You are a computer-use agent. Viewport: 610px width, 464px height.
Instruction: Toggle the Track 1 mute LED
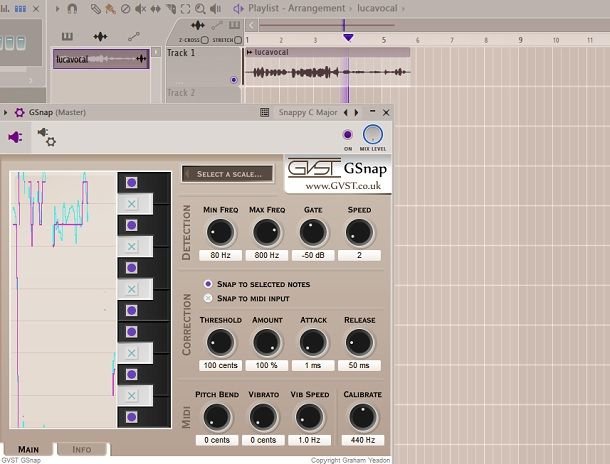point(233,80)
